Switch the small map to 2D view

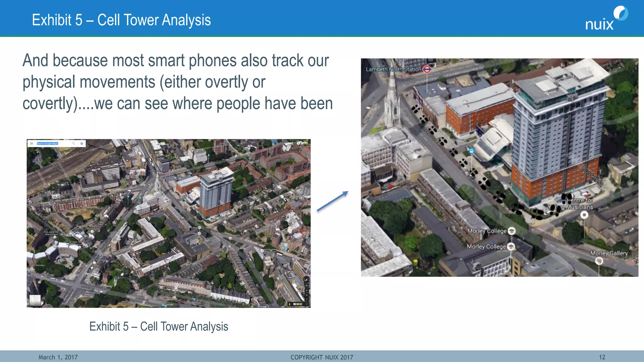coord(307,286)
